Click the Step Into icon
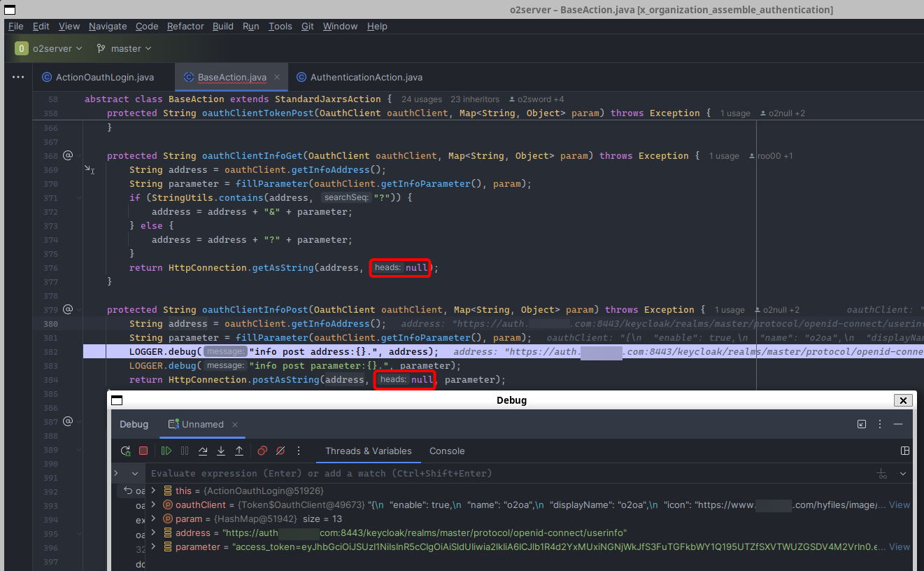This screenshot has width=924, height=571. tap(221, 451)
